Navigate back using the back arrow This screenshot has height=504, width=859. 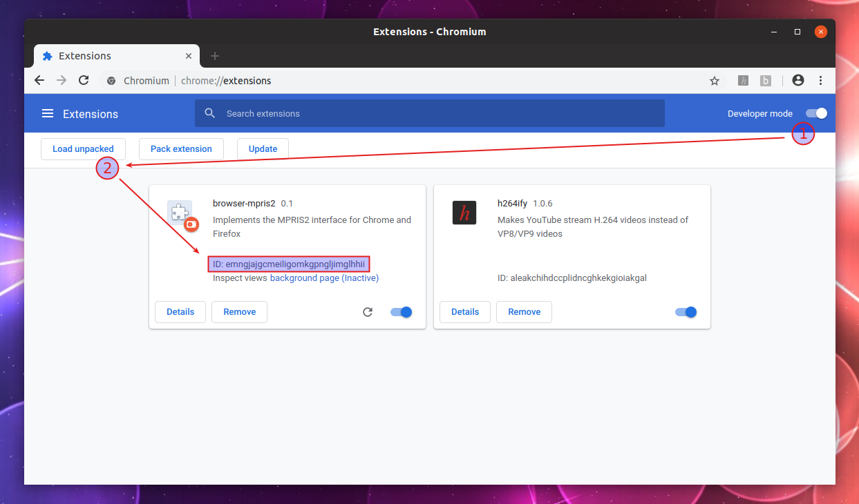tap(39, 80)
